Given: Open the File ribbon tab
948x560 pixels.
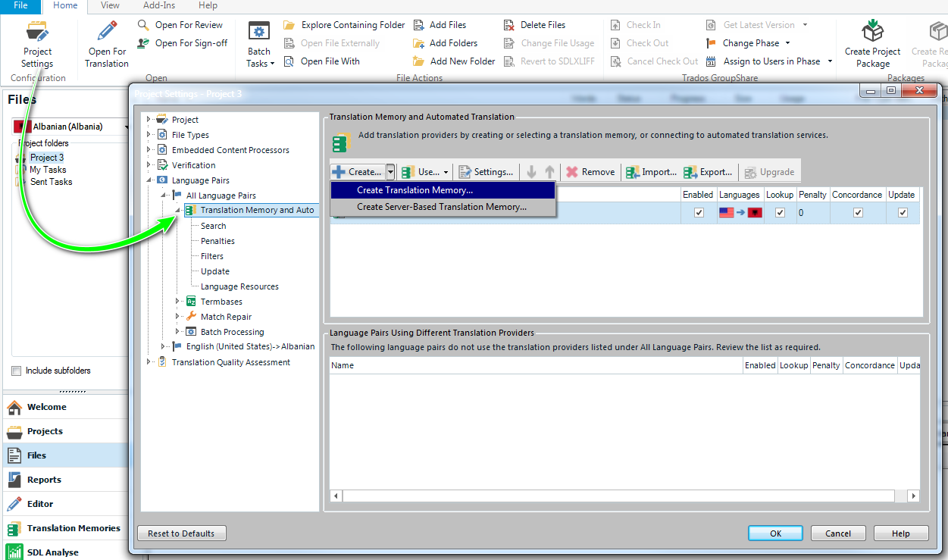Looking at the screenshot, I should [20, 5].
